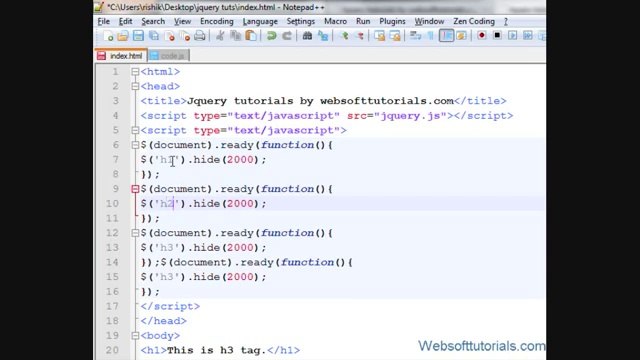Open the Encoding menu
Image resolution: width=640 pixels, height=360 pixels.
[217, 21]
